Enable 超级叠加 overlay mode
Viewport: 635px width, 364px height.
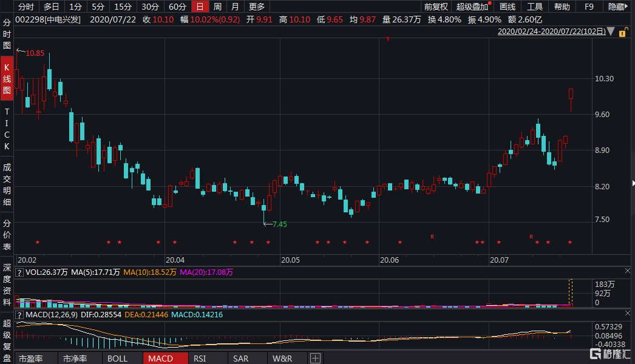(x=470, y=7)
